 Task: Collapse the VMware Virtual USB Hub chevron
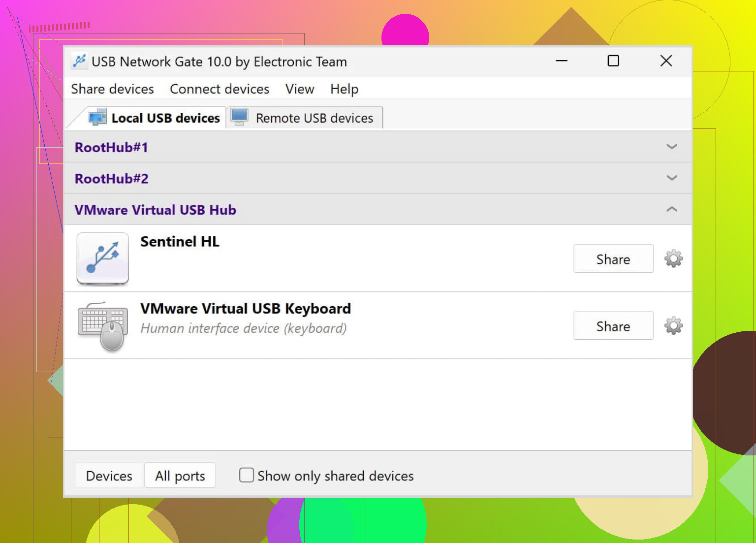[672, 209]
